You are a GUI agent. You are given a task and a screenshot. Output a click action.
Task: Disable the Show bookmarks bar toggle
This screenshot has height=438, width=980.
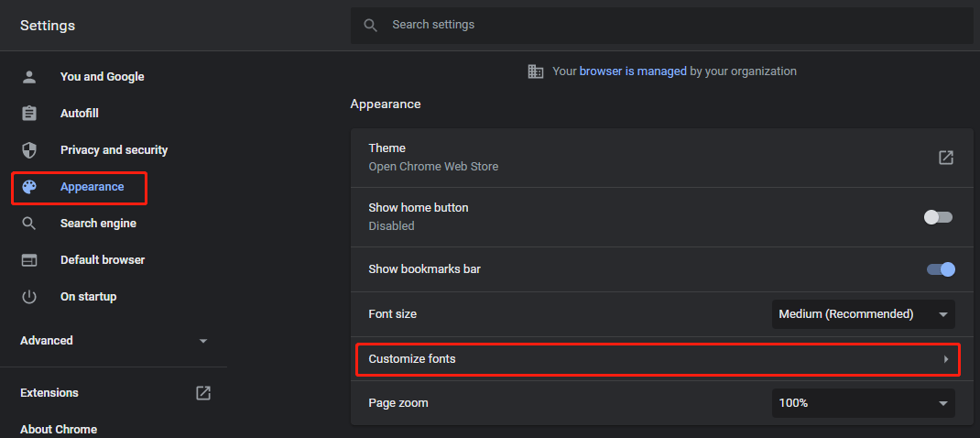pyautogui.click(x=941, y=269)
